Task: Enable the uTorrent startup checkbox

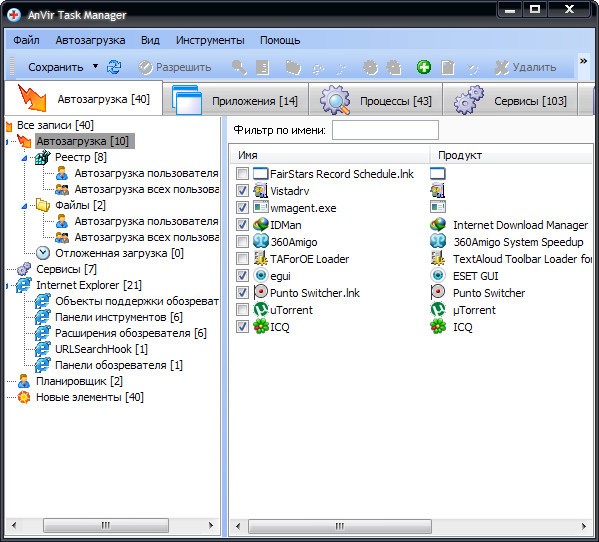Action: [x=242, y=309]
